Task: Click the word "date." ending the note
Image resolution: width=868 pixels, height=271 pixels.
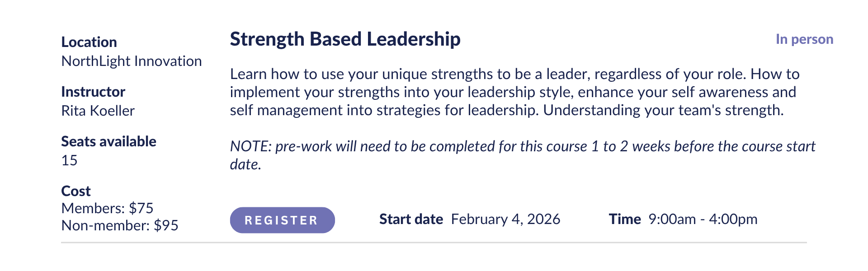Action: [245, 164]
